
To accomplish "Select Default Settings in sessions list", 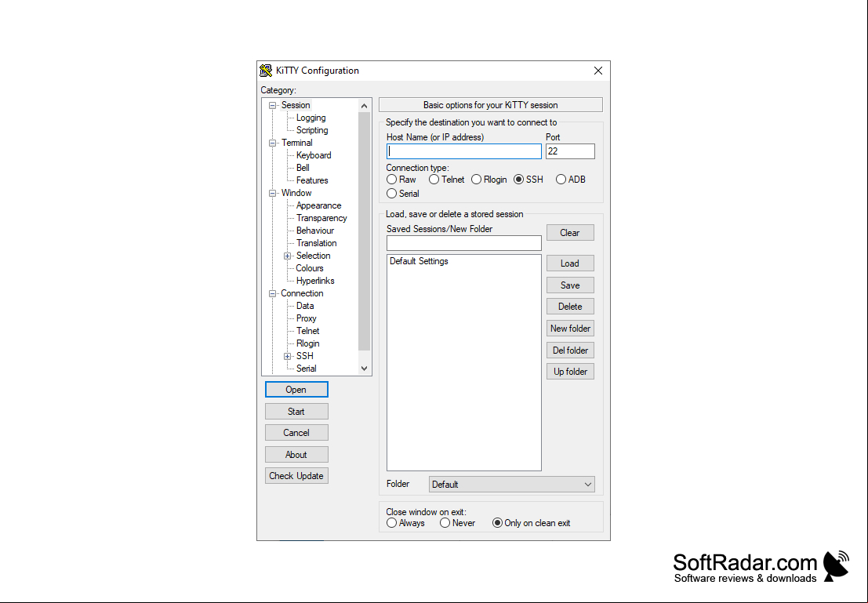I will point(419,261).
